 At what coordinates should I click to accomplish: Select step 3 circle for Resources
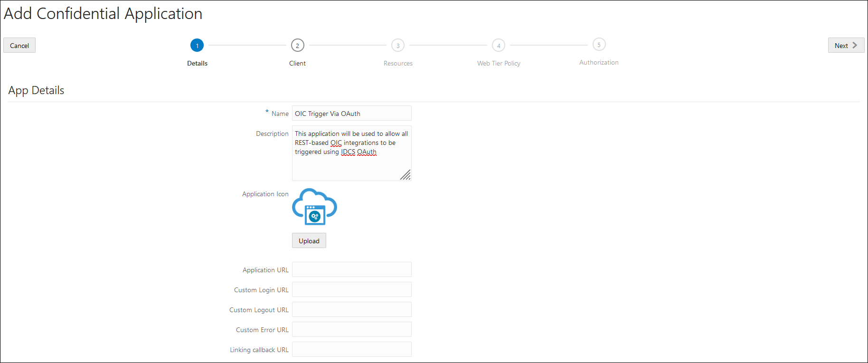[x=398, y=46]
